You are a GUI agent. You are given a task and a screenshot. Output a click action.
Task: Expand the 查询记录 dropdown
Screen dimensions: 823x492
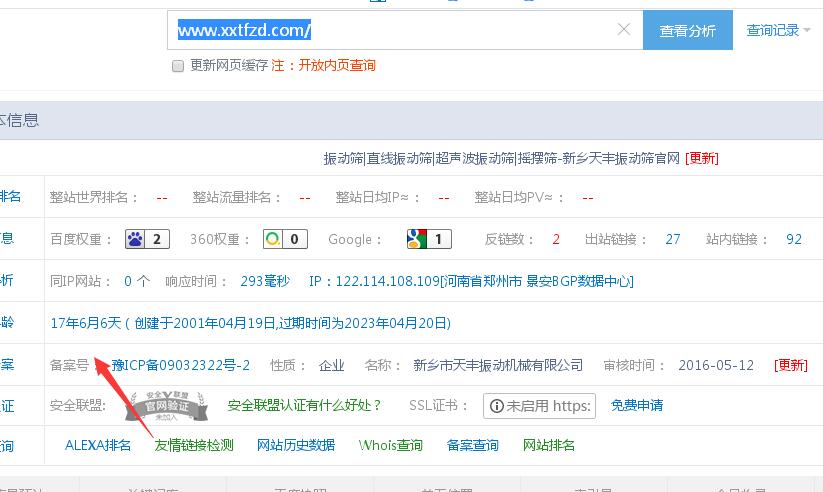(778, 30)
